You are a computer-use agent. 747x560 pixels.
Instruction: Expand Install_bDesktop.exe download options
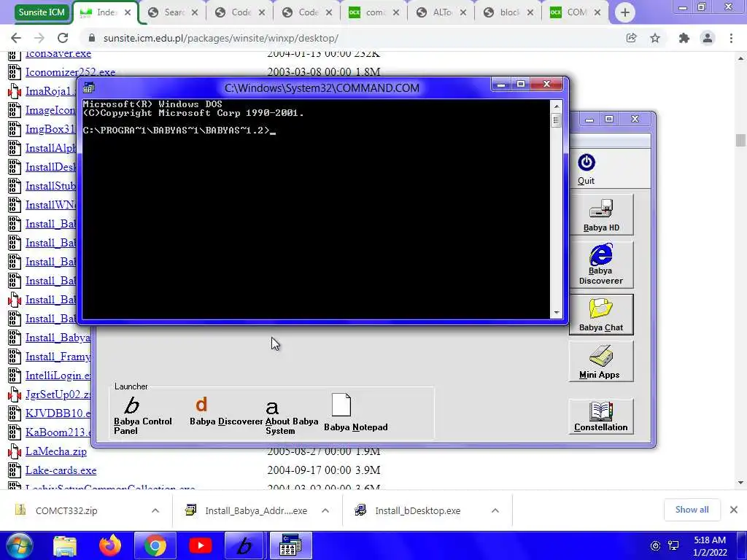click(x=495, y=510)
